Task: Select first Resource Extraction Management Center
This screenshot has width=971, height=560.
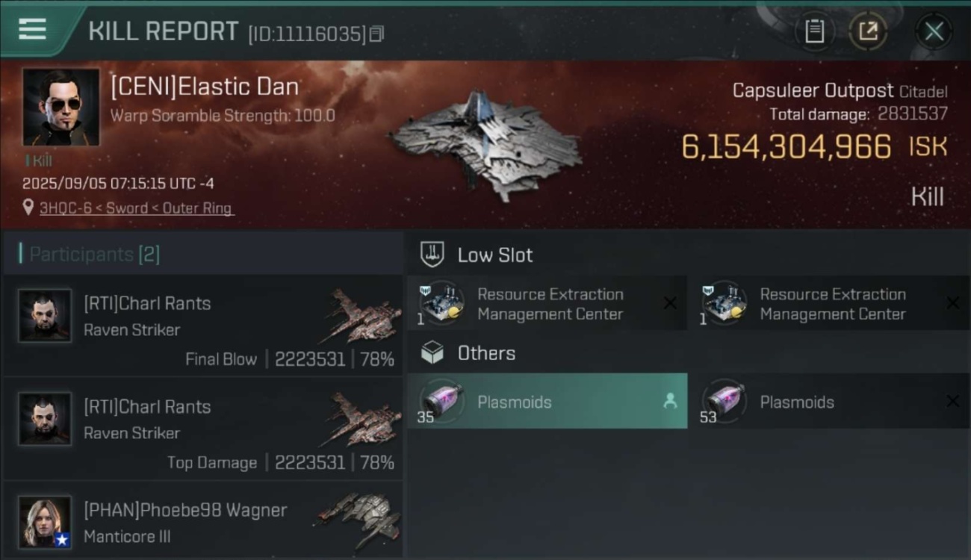Action: tap(547, 304)
